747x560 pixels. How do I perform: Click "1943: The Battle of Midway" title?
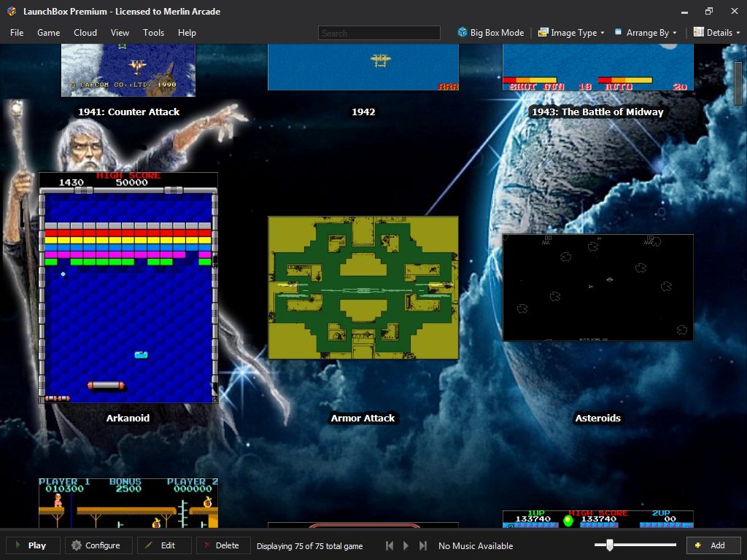[x=597, y=112]
